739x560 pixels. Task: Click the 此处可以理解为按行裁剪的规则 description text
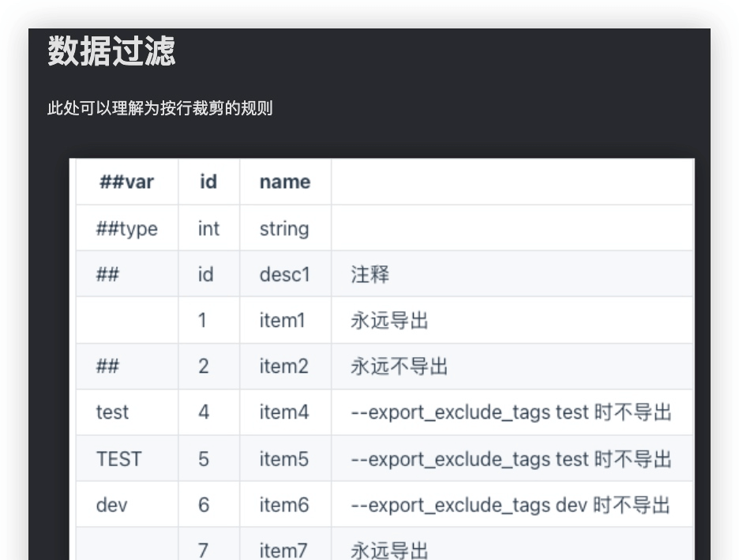159,108
